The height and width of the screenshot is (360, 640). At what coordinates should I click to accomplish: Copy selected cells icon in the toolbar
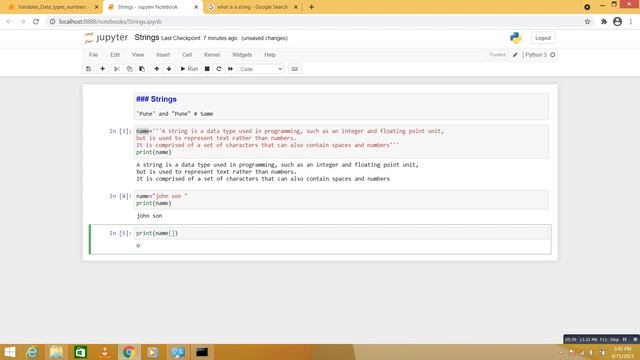129,69
